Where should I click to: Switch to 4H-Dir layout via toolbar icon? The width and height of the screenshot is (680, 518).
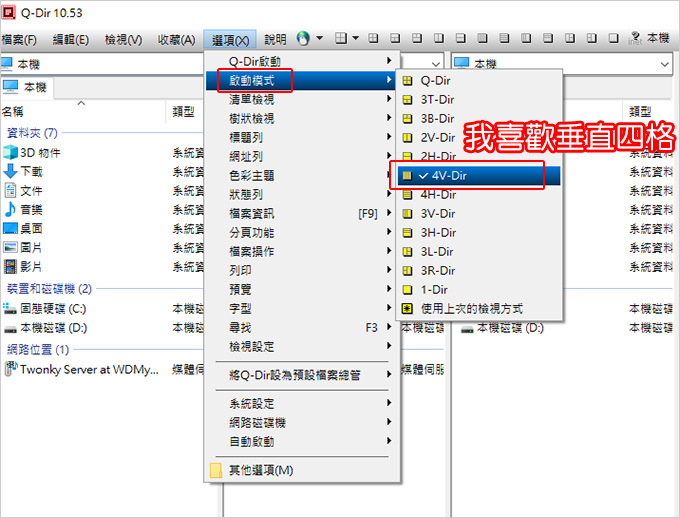pyautogui.click(x=504, y=39)
